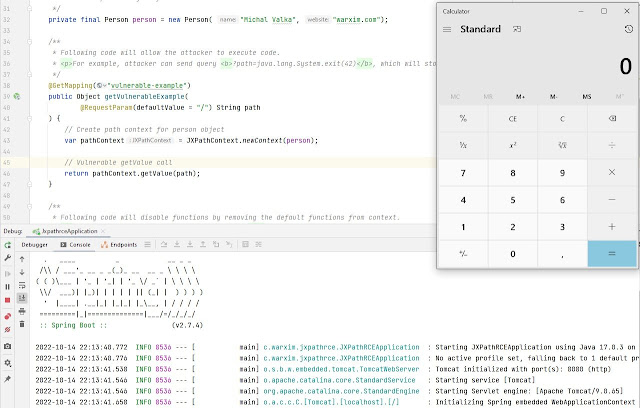Click the camera thread dump icon
The width and height of the screenshot is (640, 408).
click(7, 346)
